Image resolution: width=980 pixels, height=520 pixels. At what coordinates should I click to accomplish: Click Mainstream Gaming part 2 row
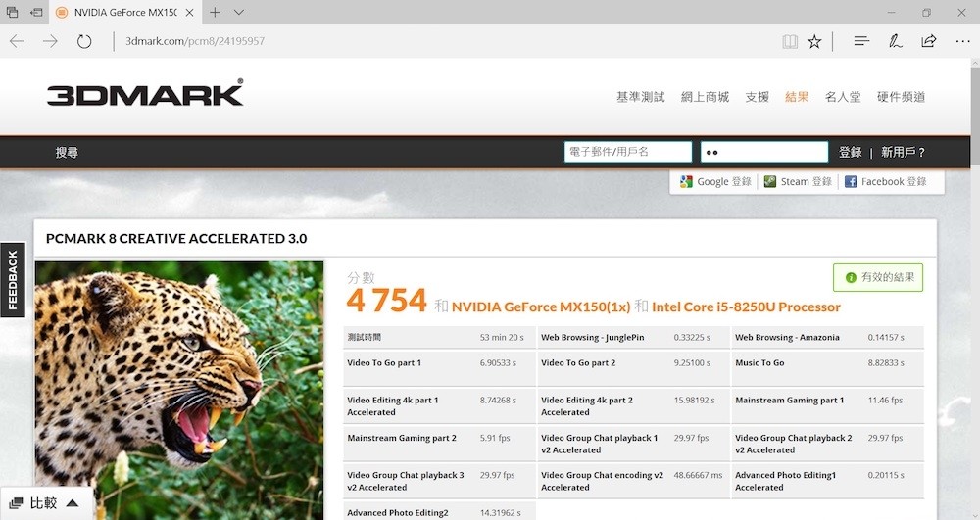[439, 444]
